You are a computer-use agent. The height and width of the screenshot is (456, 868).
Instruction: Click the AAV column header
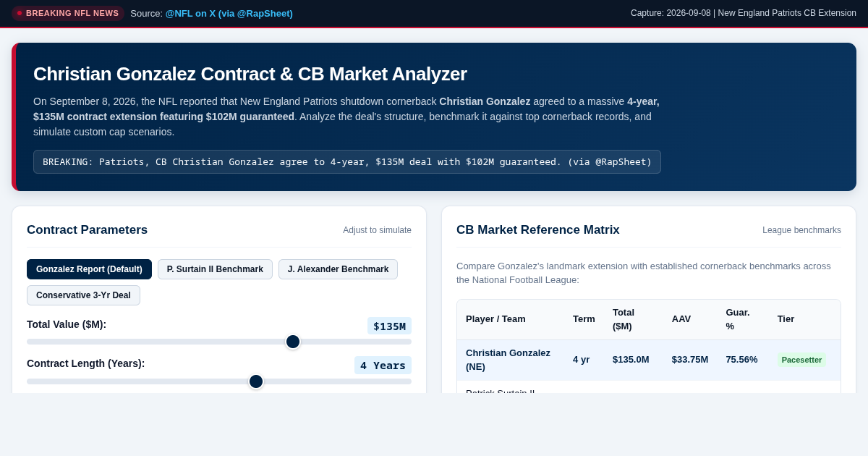(x=681, y=319)
